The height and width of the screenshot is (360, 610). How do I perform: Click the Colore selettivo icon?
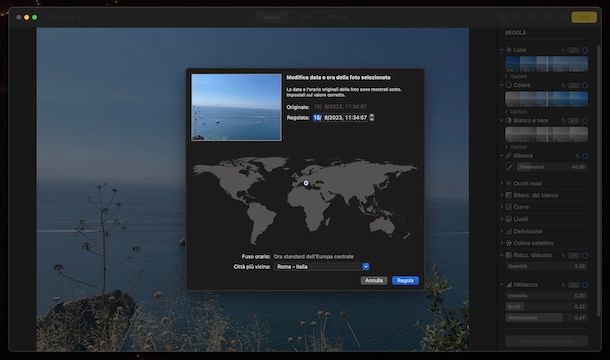[x=508, y=243]
